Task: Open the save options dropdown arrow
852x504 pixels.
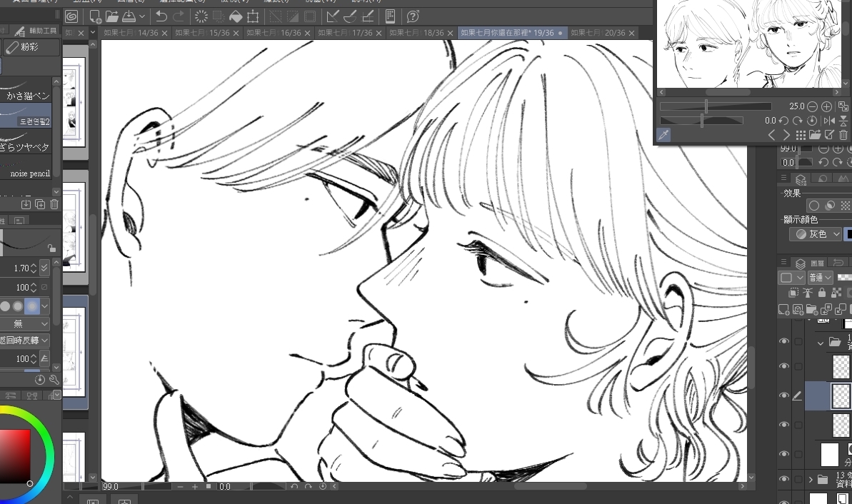Action: tap(142, 17)
